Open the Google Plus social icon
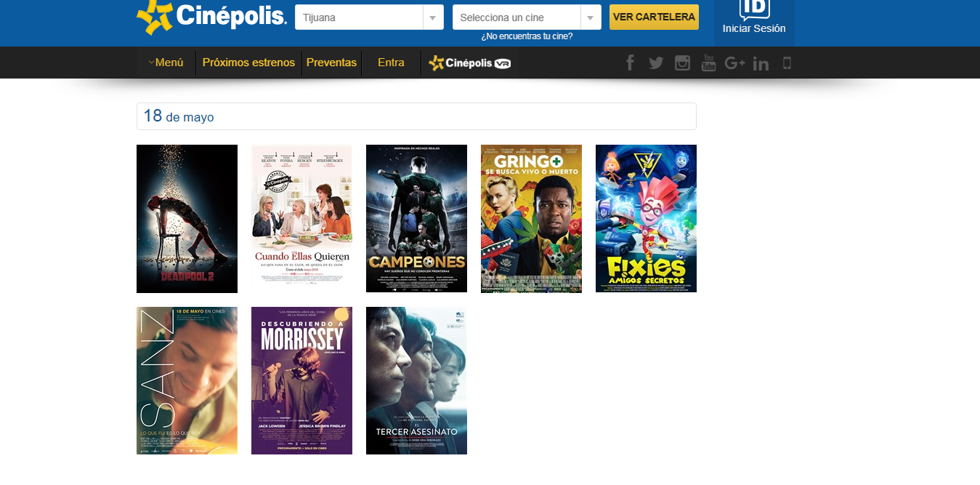The height and width of the screenshot is (485, 980). click(734, 63)
